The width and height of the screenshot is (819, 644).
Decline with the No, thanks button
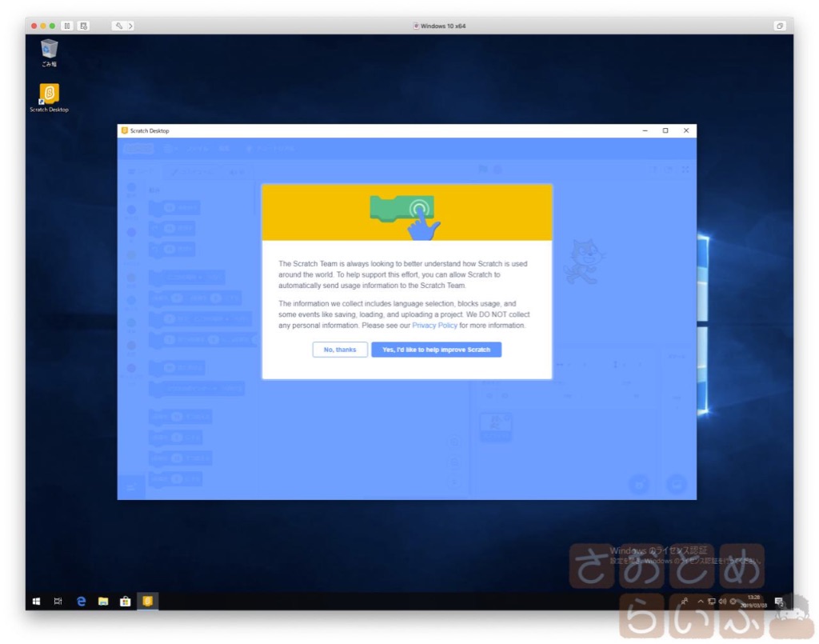pos(339,350)
